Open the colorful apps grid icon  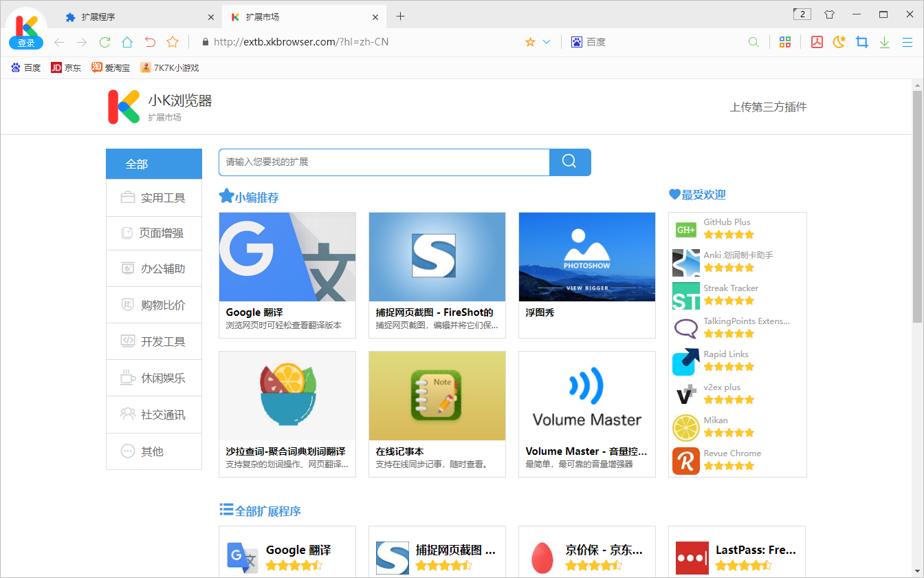pyautogui.click(x=784, y=42)
